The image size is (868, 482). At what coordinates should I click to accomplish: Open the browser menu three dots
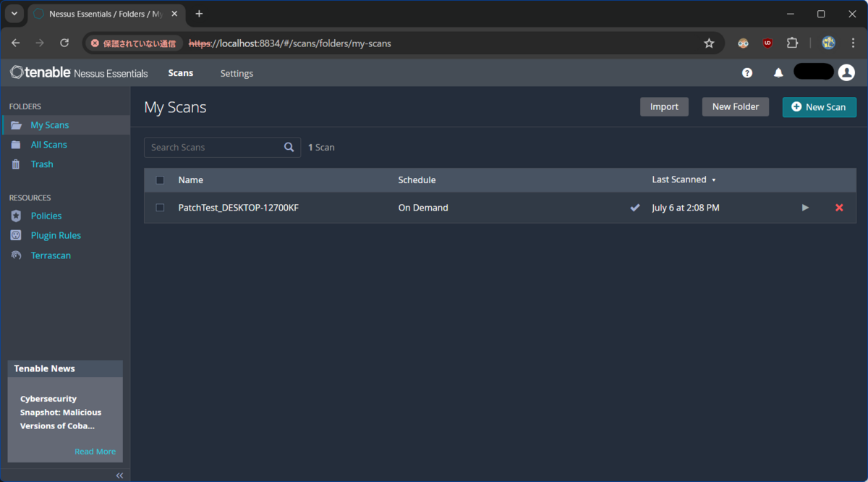click(853, 43)
